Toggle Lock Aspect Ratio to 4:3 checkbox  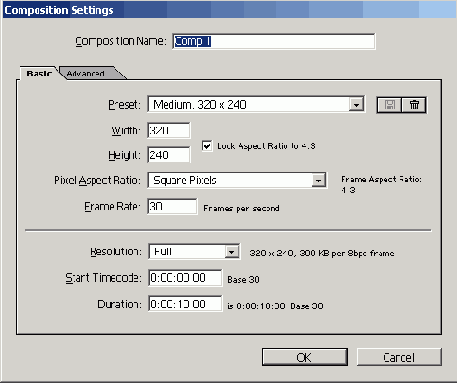point(207,146)
